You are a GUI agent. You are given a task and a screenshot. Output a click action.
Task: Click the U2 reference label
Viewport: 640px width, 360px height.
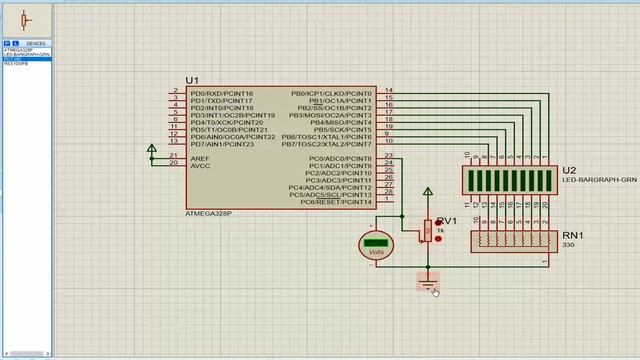click(x=569, y=170)
